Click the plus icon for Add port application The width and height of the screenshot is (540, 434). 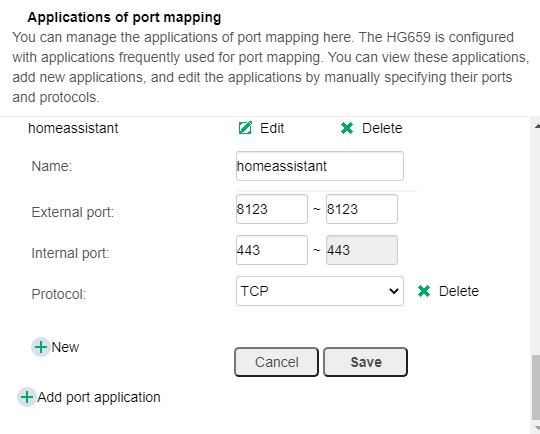pos(27,397)
